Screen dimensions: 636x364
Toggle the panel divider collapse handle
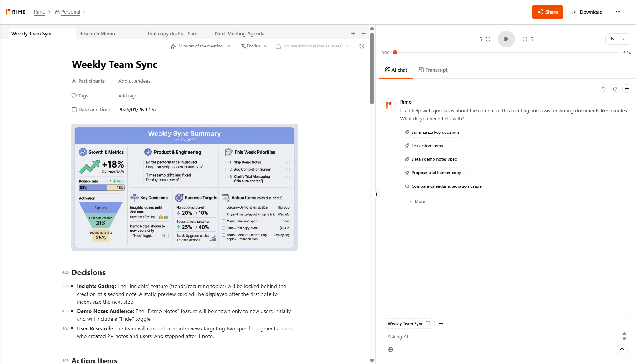(375, 194)
